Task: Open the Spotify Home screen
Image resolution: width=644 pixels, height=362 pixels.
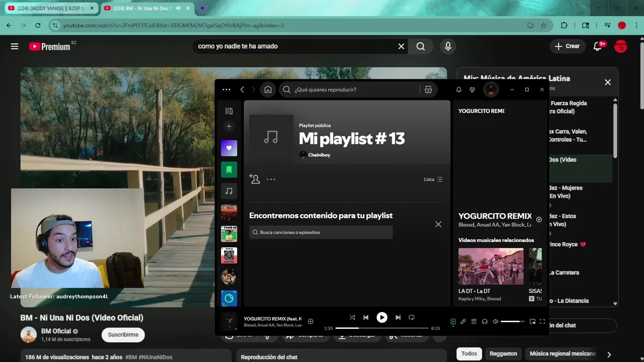Action: 268,89
